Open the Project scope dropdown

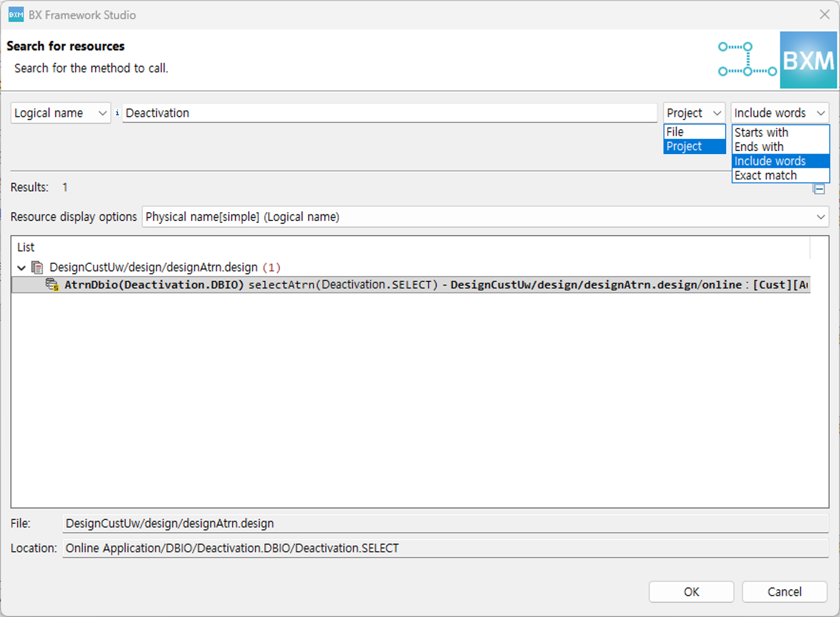coord(694,113)
